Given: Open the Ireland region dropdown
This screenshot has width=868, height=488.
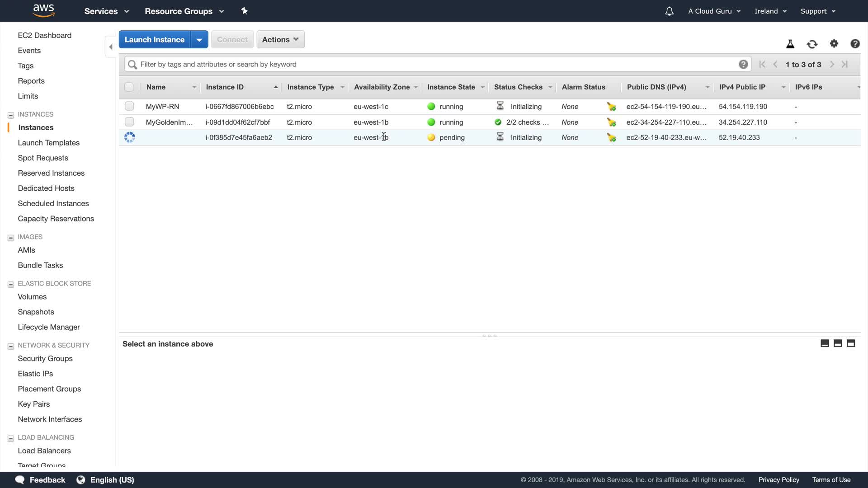Looking at the screenshot, I should tap(770, 11).
